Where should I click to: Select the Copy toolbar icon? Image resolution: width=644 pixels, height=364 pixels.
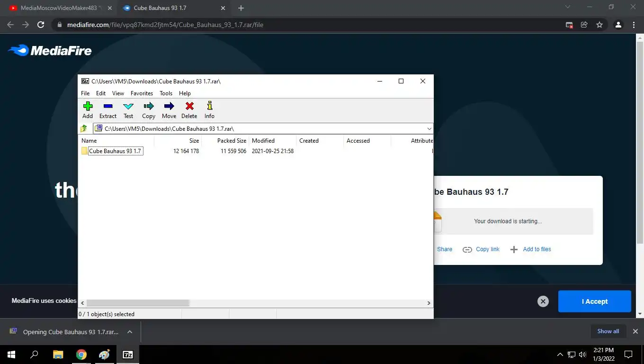coord(149,110)
